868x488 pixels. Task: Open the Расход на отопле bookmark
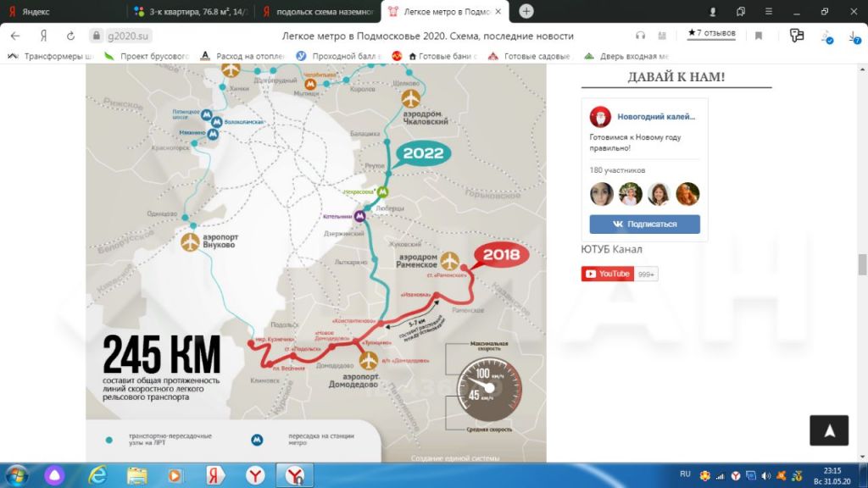(x=243, y=56)
